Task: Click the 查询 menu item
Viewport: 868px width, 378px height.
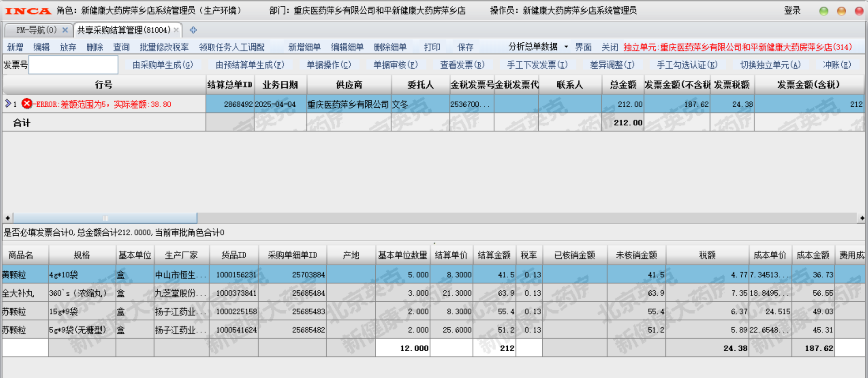Action: click(121, 47)
